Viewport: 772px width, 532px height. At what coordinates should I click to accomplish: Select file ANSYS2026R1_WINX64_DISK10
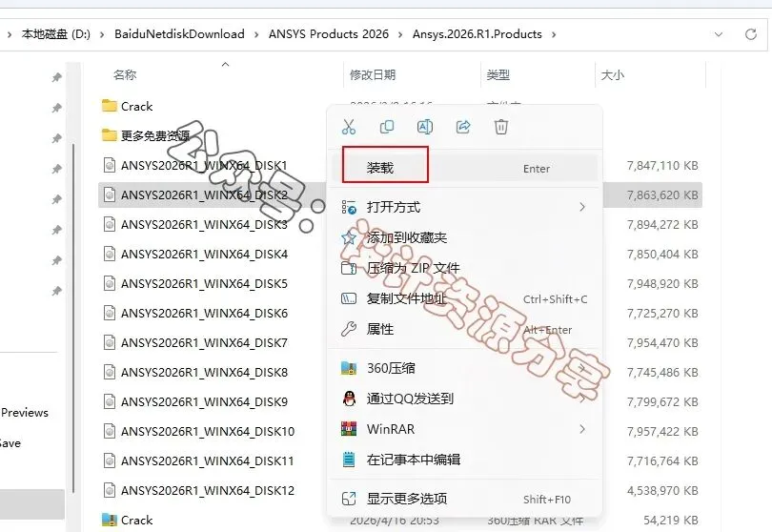pos(198,432)
